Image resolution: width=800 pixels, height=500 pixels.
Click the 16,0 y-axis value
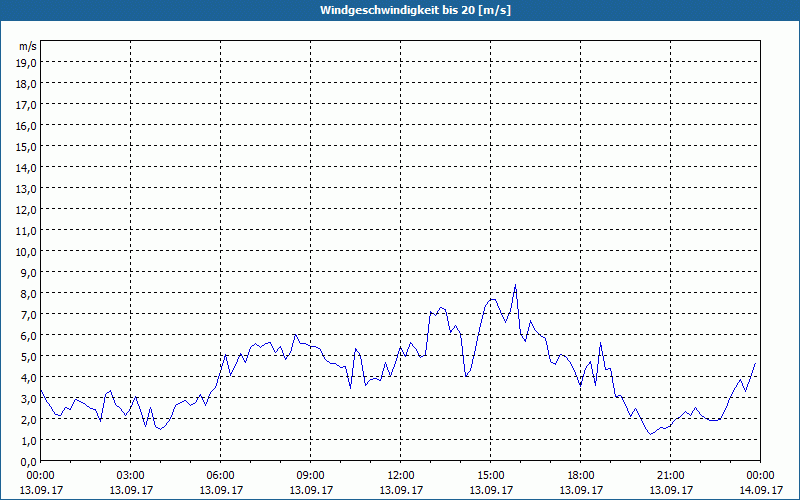tap(28, 126)
